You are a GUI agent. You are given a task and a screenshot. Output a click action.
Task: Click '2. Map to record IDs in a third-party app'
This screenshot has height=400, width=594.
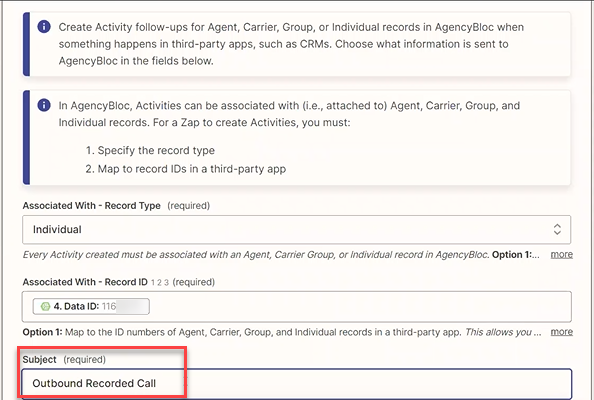pos(186,169)
